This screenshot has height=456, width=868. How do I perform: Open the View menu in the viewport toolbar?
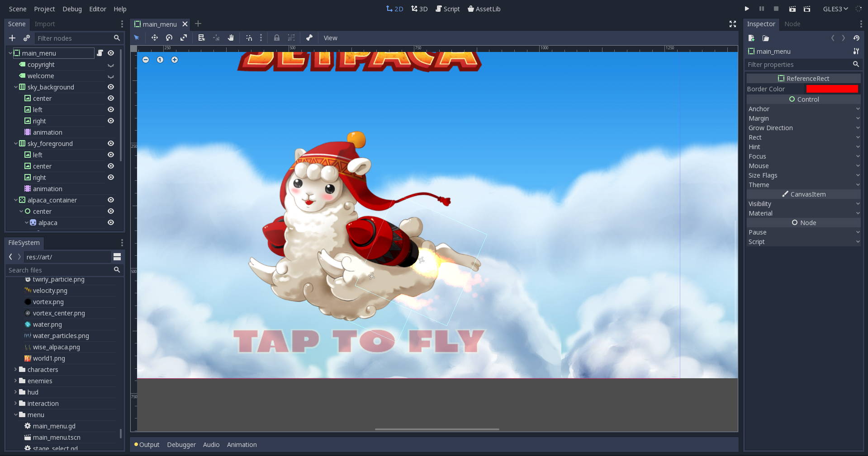coord(330,38)
